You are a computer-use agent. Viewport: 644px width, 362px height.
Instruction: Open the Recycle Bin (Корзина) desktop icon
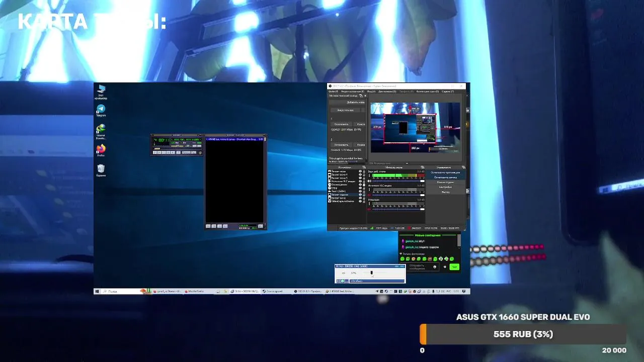point(101,169)
